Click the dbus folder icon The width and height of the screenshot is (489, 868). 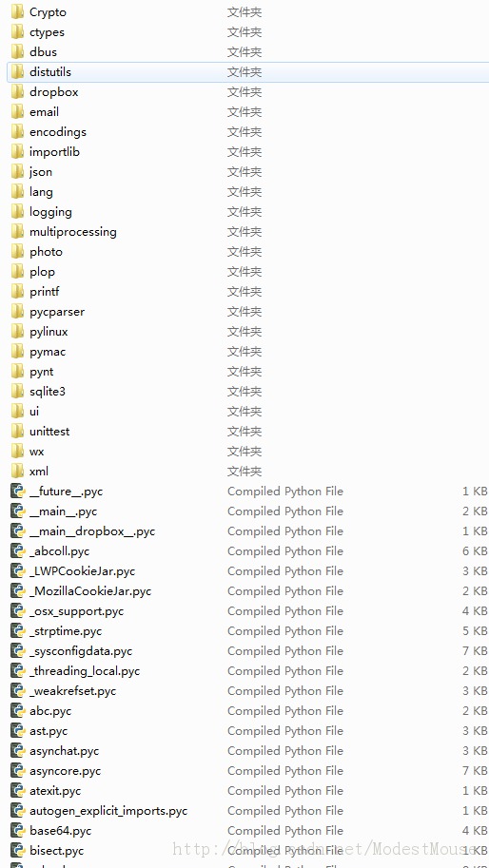coord(17,51)
